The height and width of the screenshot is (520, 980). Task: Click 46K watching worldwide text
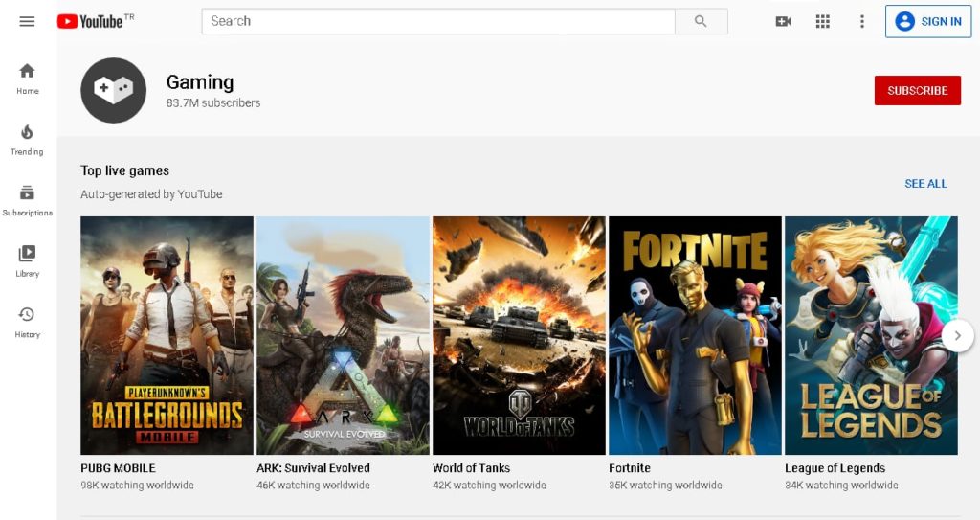[x=313, y=485]
